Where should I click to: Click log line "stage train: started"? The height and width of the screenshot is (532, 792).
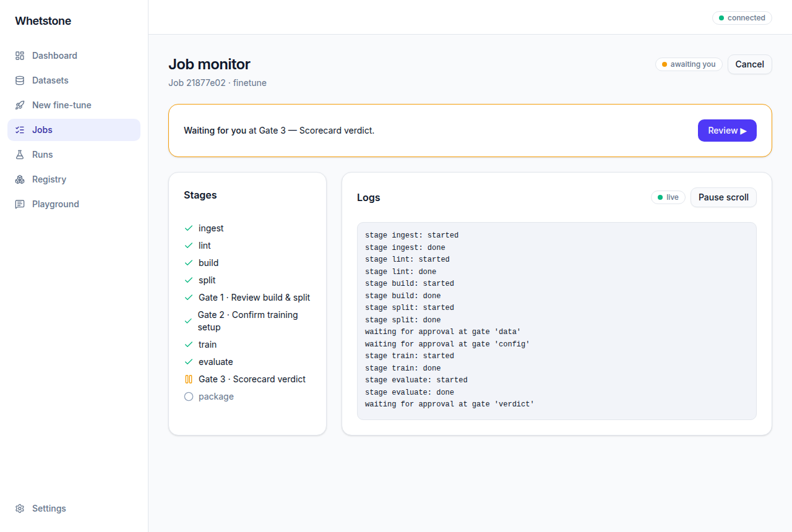coord(410,356)
